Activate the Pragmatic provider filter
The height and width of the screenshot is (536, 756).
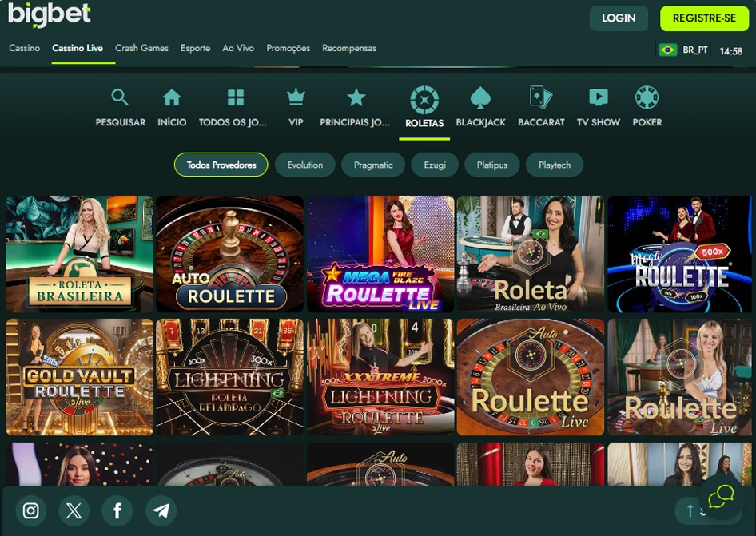coord(372,165)
